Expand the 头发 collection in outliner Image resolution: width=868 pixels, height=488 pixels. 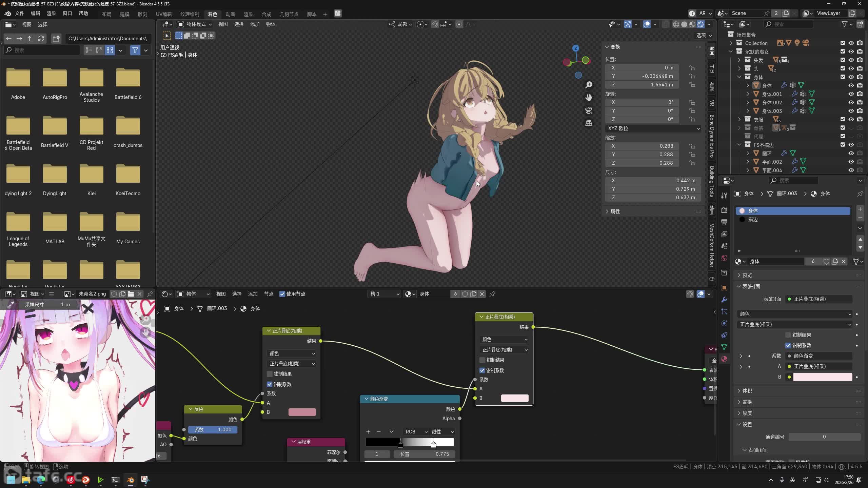739,60
